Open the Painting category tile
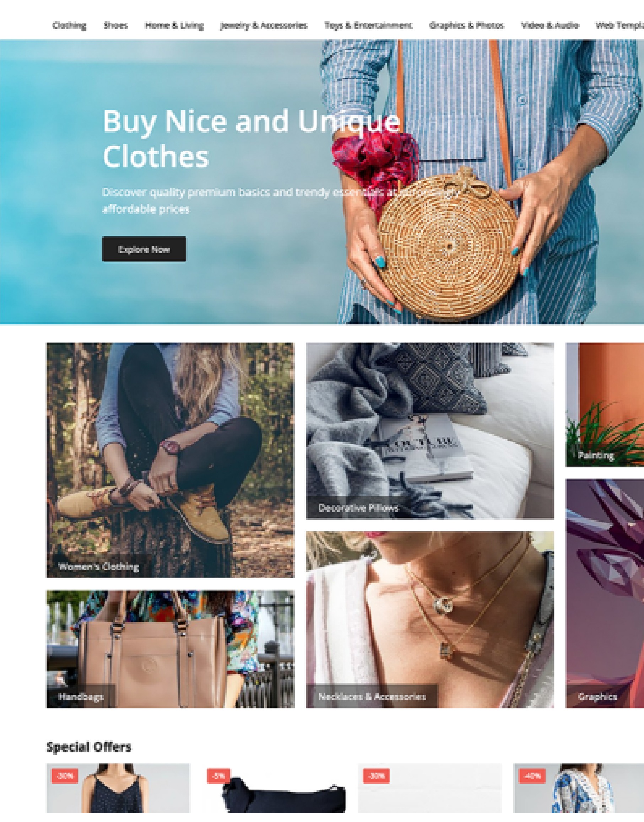The image size is (644, 822). pyautogui.click(x=605, y=404)
